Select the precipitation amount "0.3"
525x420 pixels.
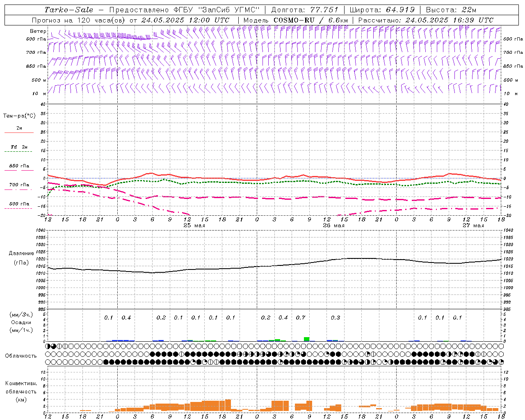pyautogui.click(x=336, y=317)
